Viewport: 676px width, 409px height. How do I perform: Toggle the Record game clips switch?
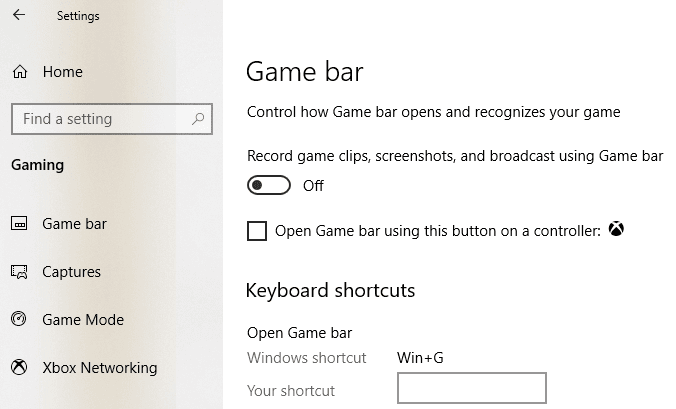(269, 185)
